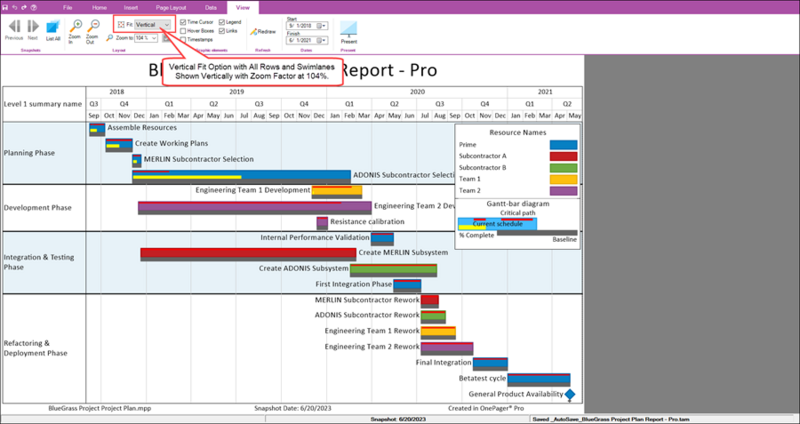Toggle the Legend checkbox
This screenshot has height=424, width=800.
pyautogui.click(x=222, y=22)
